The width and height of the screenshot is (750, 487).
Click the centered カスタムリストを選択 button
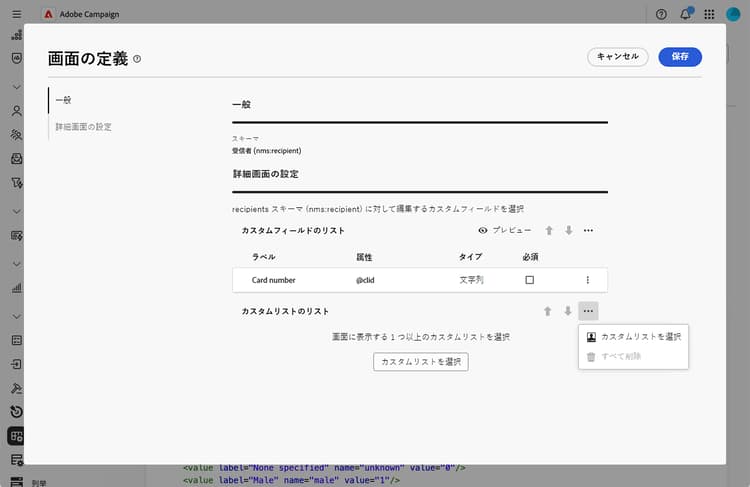pos(421,362)
